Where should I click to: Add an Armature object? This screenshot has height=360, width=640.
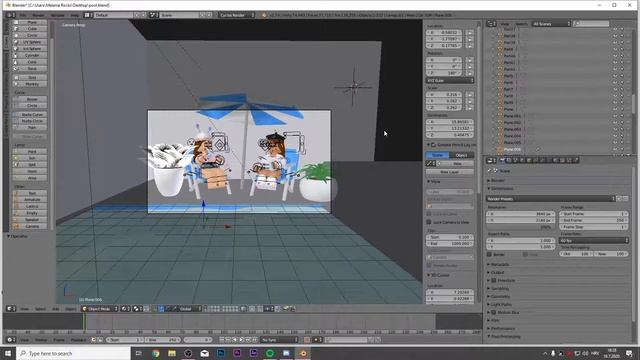30,200
